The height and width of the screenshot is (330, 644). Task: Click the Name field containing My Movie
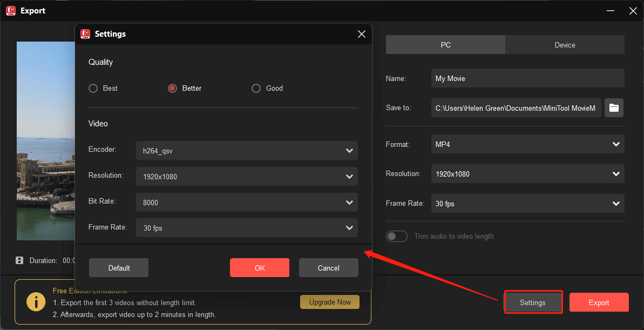(x=528, y=78)
